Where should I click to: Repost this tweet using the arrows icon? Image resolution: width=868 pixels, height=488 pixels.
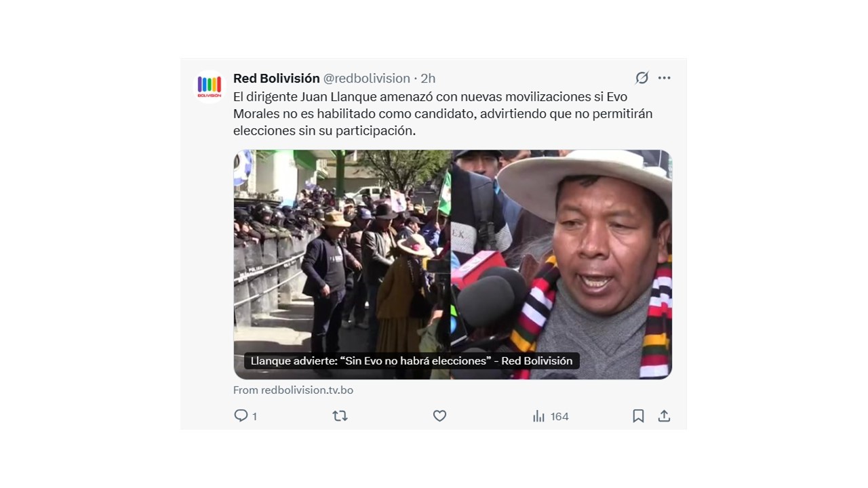[x=340, y=415]
